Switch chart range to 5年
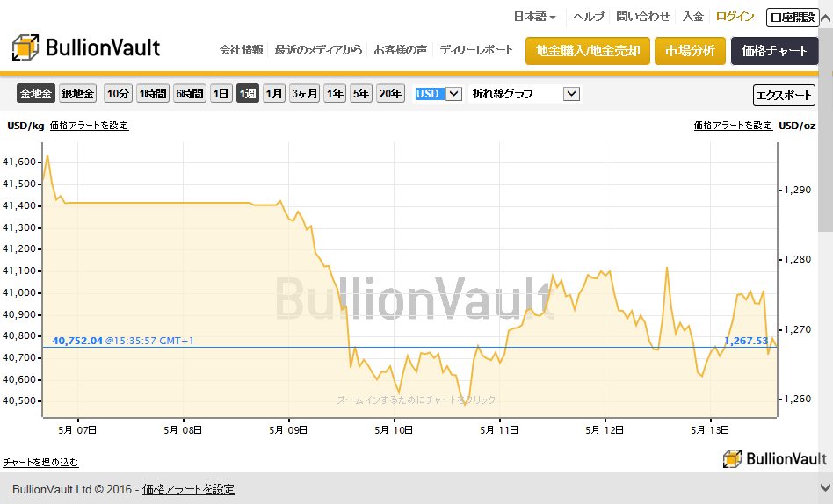The height and width of the screenshot is (504, 833). click(x=361, y=93)
